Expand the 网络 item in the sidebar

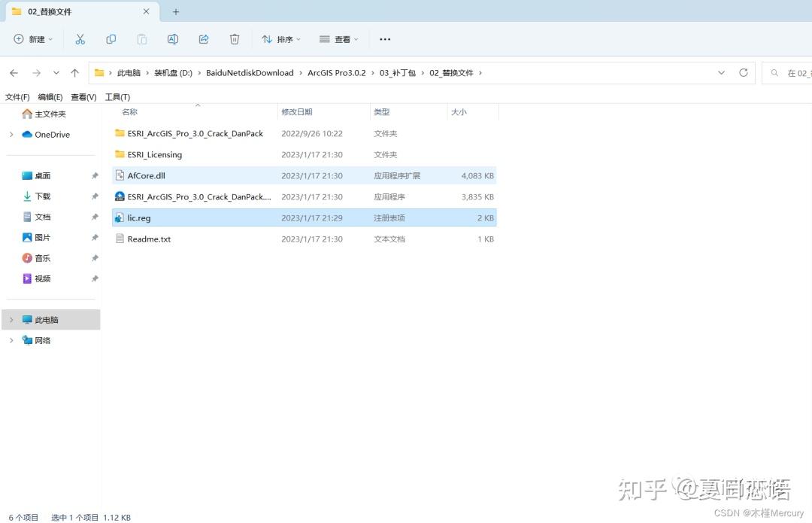[11, 340]
